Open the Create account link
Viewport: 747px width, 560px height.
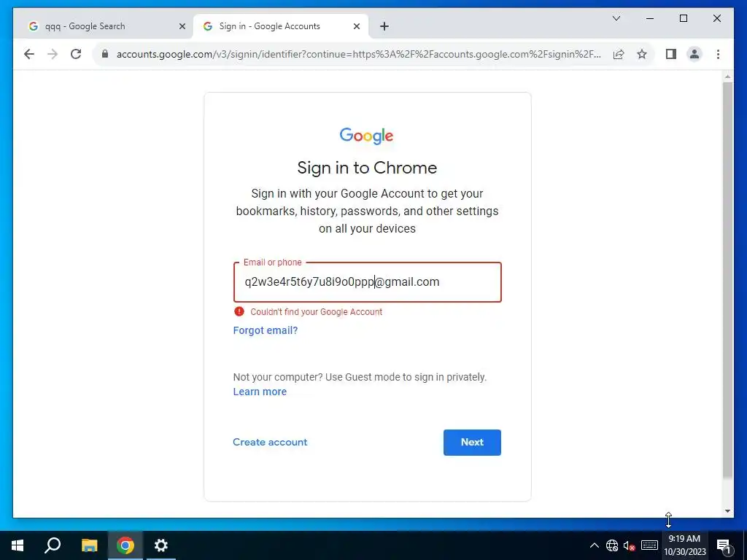270,443
